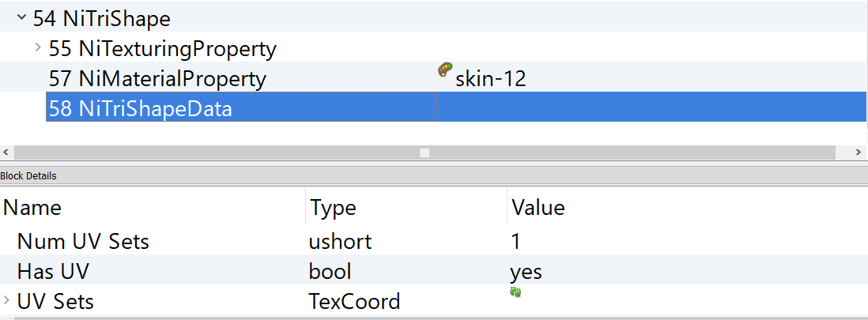
Task: Select the 54 NiTriShape block
Action: pyautogui.click(x=101, y=18)
